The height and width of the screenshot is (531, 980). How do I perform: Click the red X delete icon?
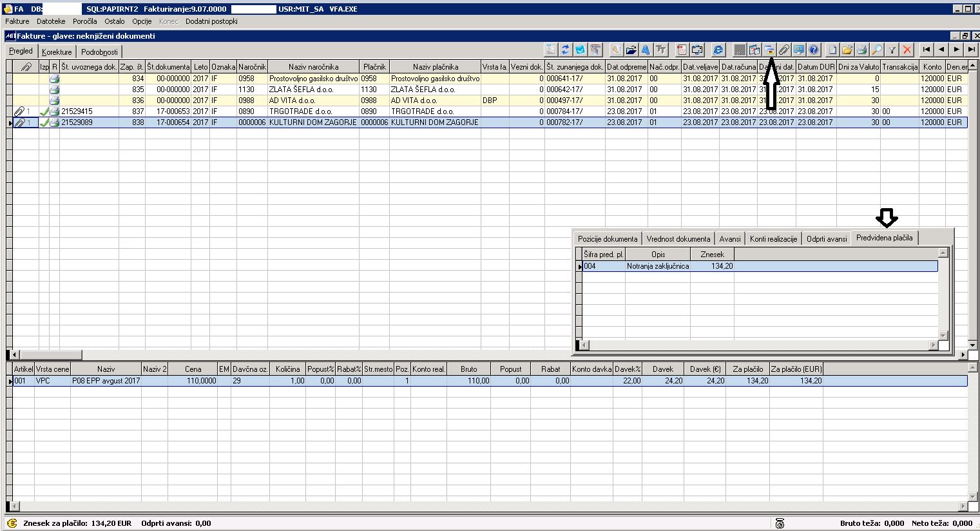pyautogui.click(x=907, y=50)
